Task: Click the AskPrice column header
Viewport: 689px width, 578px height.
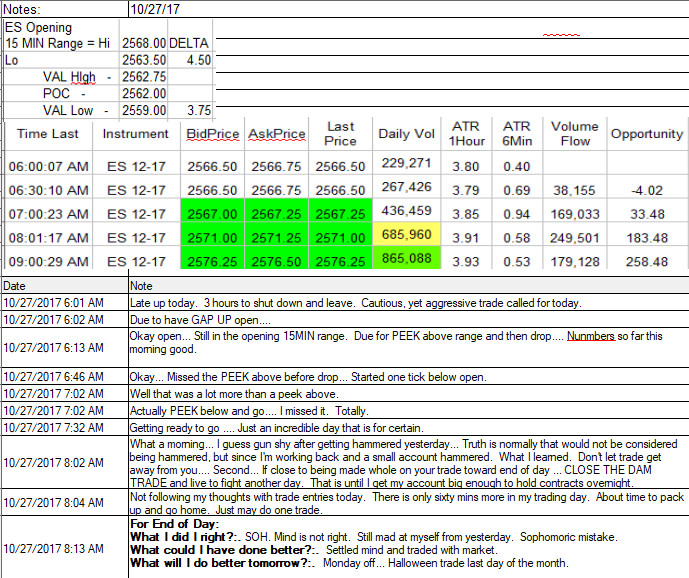Action: tap(277, 134)
